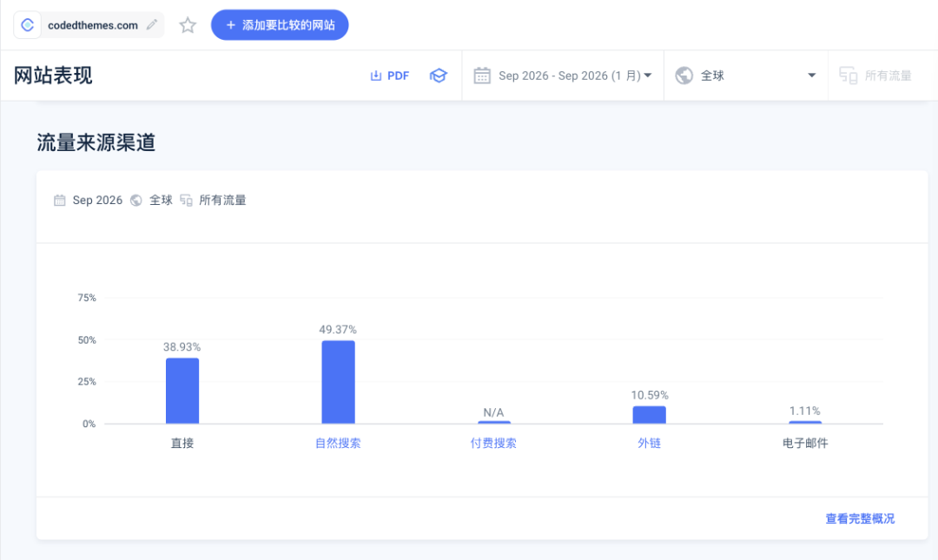Viewport: 938px width, 560px height.
Task: Click small calendar icon in chart header
Action: tap(59, 201)
